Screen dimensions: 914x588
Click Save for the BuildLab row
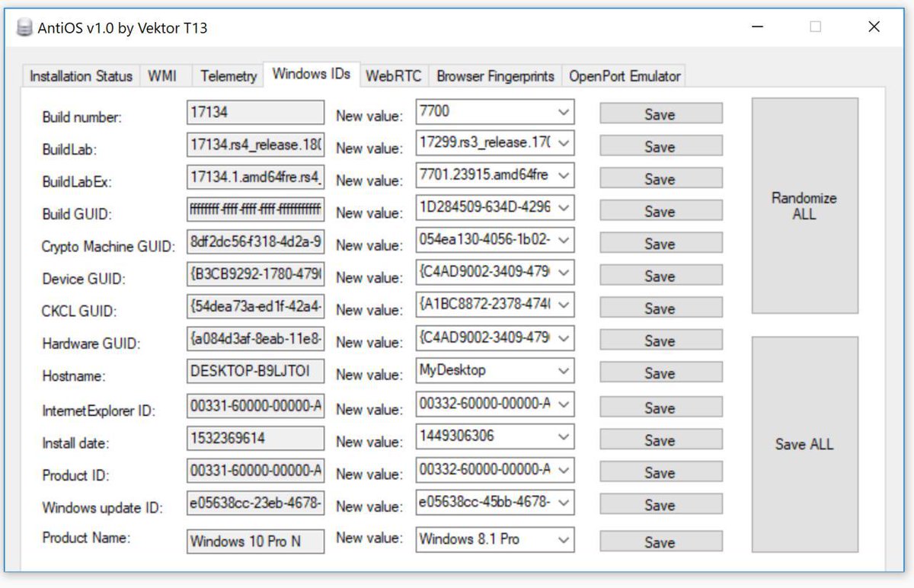(660, 146)
